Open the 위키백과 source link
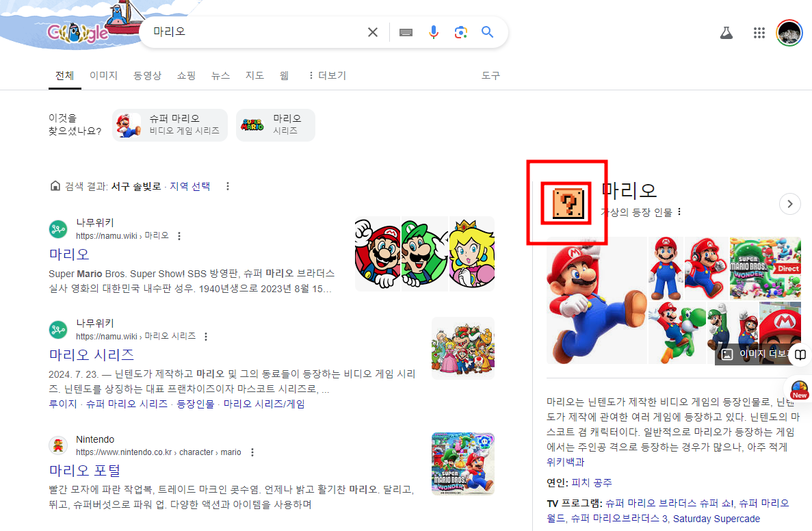Viewport: 812px width, 531px height. point(566,462)
